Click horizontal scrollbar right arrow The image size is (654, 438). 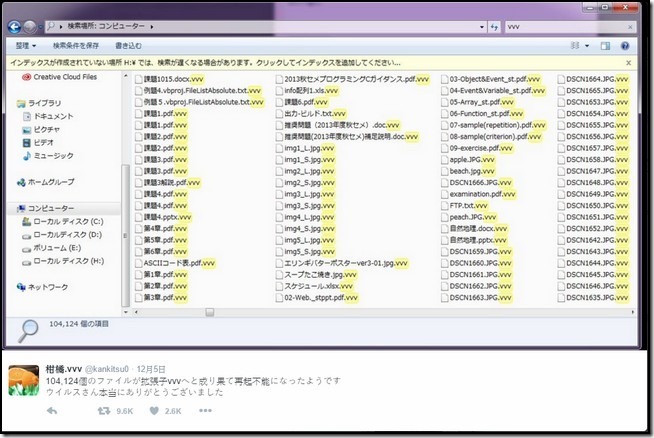pyautogui.click(x=633, y=312)
